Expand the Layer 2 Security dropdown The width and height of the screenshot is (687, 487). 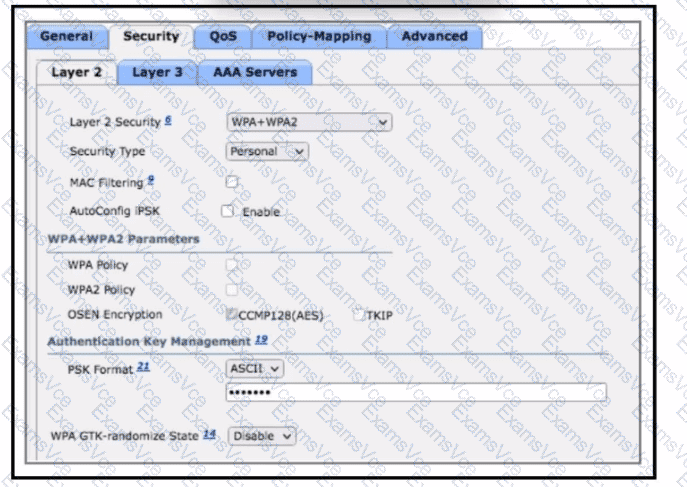tap(309, 122)
